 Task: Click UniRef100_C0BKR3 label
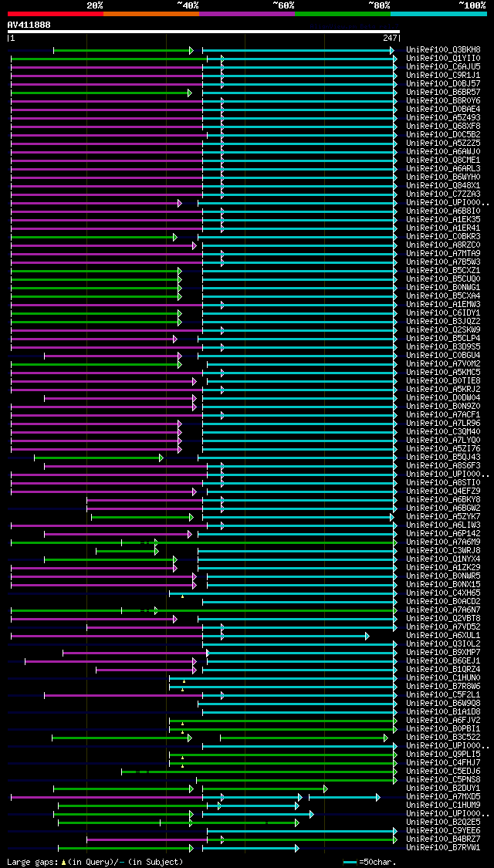pyautogui.click(x=443, y=236)
